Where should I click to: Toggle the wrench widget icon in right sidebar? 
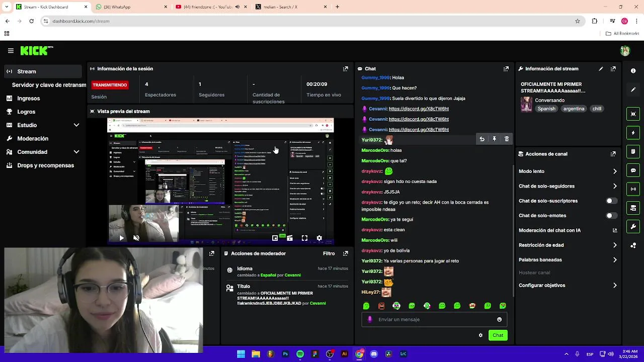click(x=633, y=226)
